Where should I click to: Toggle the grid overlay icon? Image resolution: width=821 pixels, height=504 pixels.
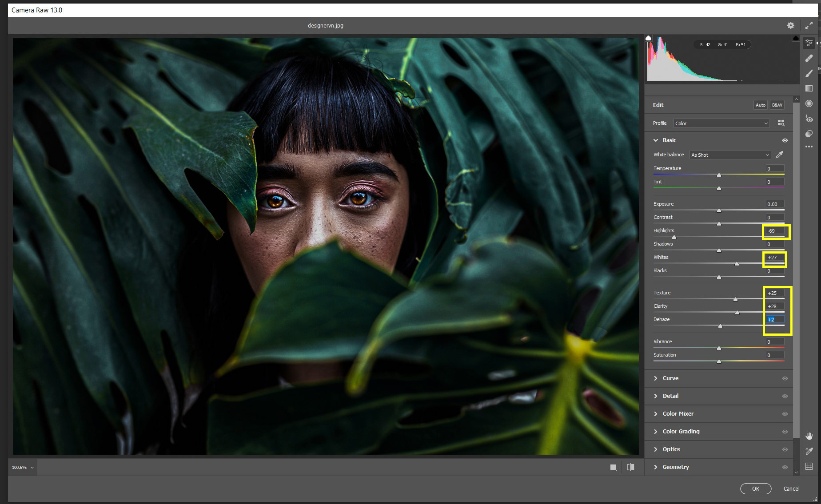pos(809,466)
